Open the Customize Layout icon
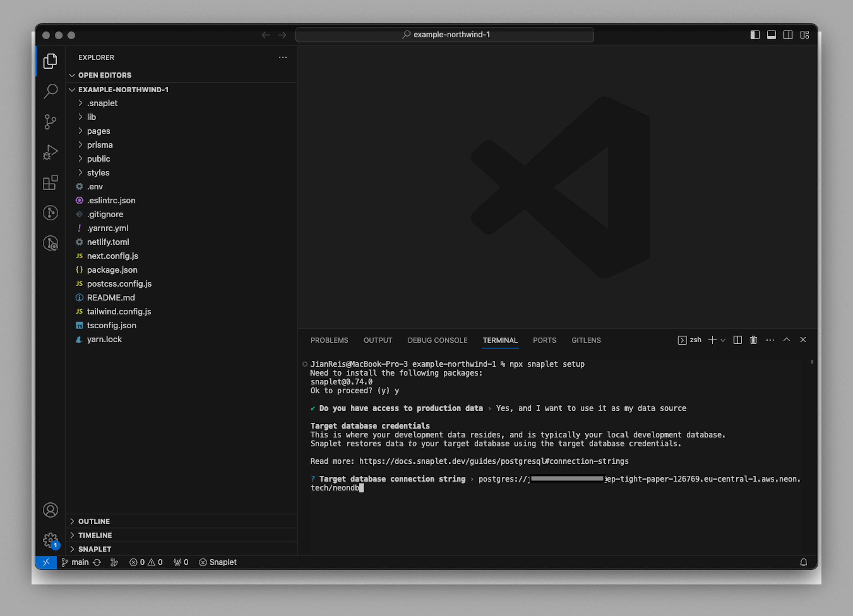 point(805,35)
